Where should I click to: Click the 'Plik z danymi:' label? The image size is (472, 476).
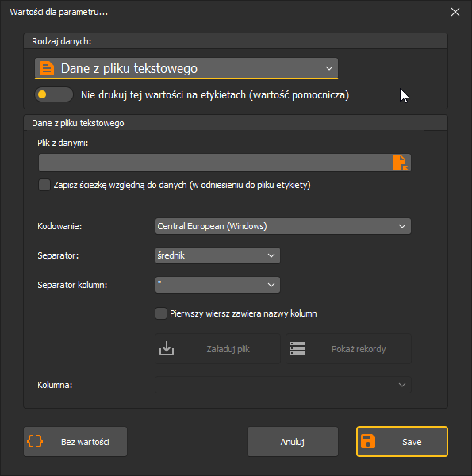pyautogui.click(x=63, y=143)
